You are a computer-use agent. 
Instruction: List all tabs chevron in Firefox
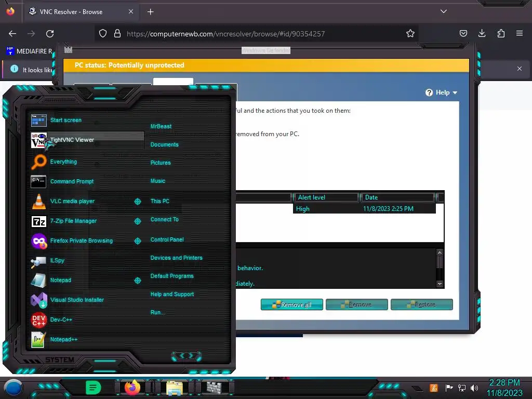[x=444, y=11]
